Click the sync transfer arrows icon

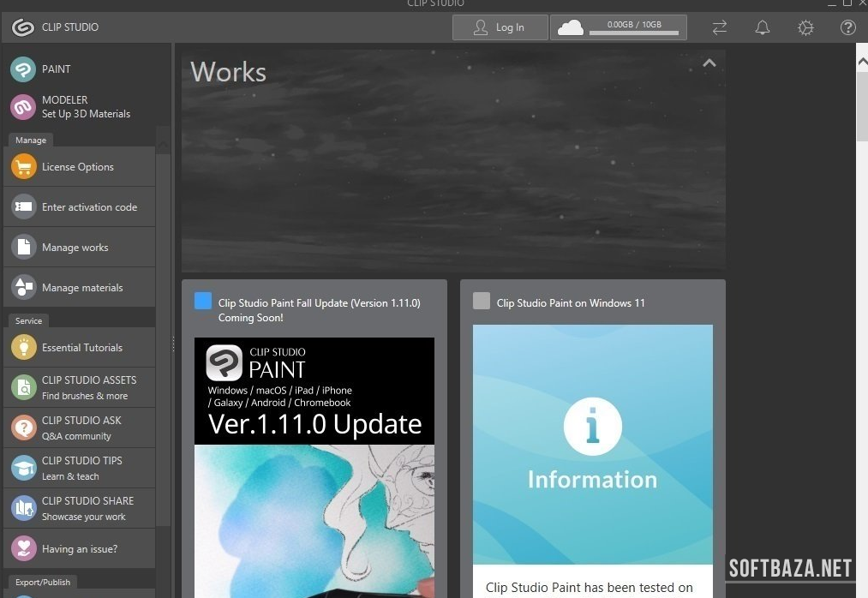click(719, 28)
